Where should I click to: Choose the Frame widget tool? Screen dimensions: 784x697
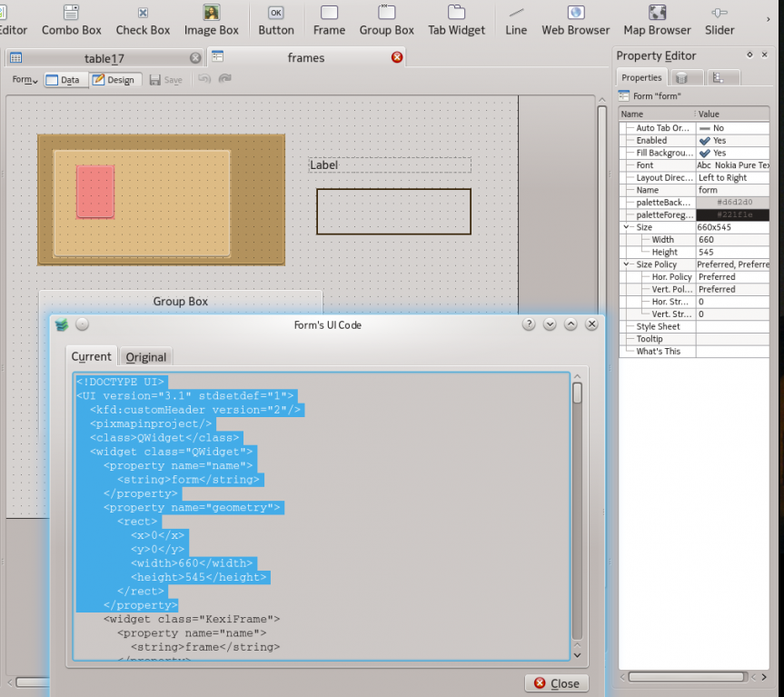329,21
